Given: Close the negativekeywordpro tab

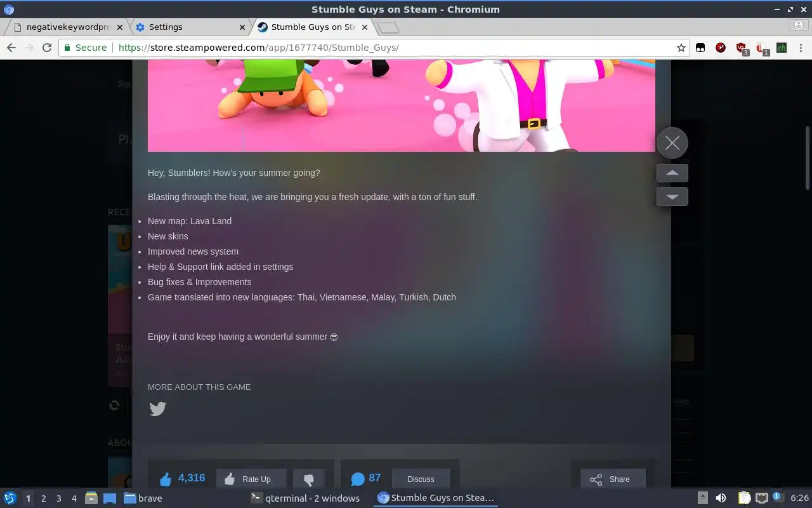Looking at the screenshot, I should click(x=119, y=27).
